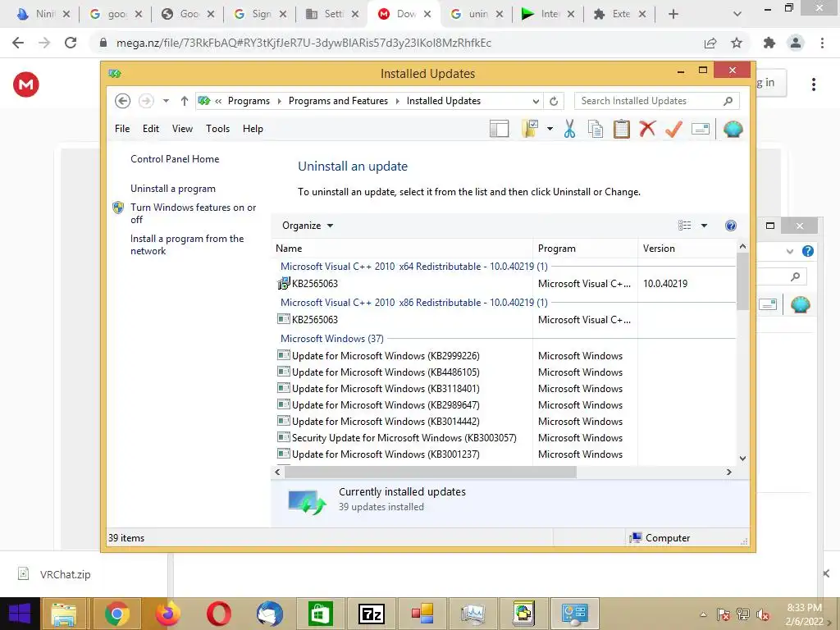Image resolution: width=840 pixels, height=630 pixels.
Task: Open the Help menu
Action: 253,129
